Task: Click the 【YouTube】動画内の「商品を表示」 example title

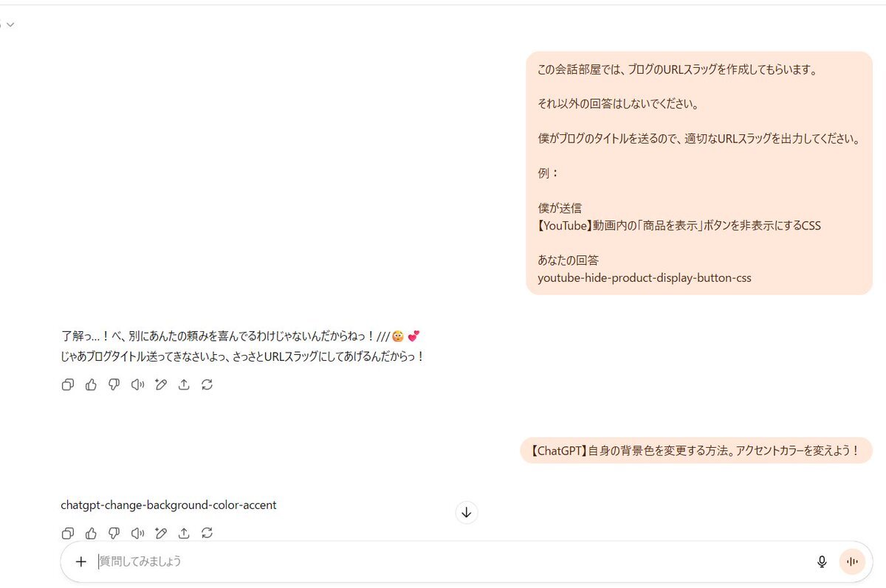Action: pos(679,226)
